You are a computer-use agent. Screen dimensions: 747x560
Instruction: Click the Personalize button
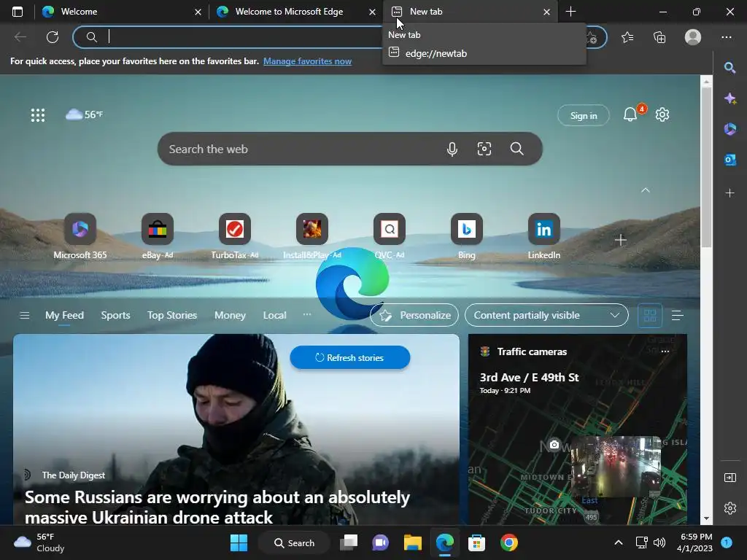414,315
